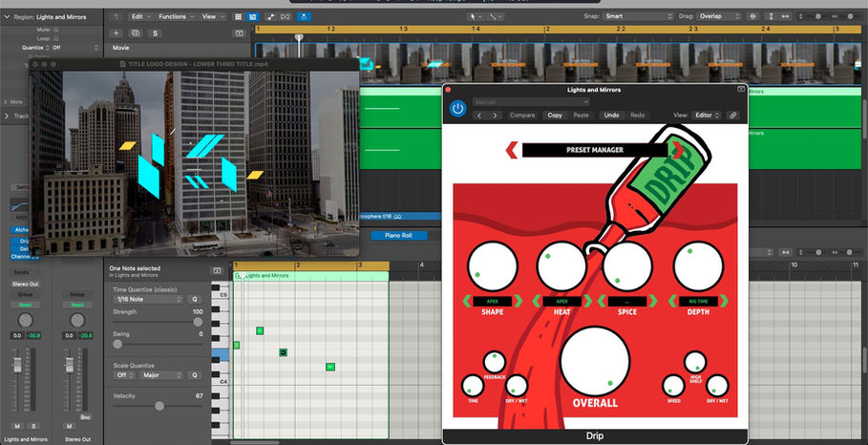Go to previous plugin setting arrow
Image resolution: width=868 pixels, height=445 pixels.
(479, 116)
